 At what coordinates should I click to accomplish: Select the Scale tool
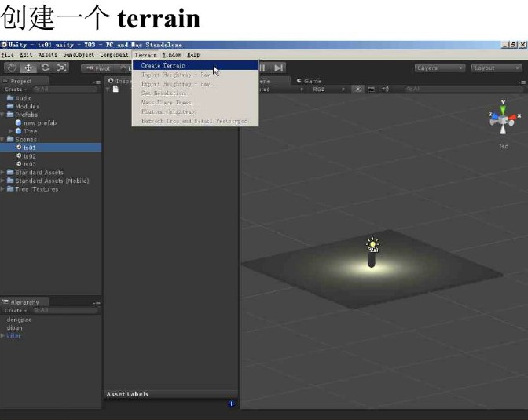coord(61,68)
